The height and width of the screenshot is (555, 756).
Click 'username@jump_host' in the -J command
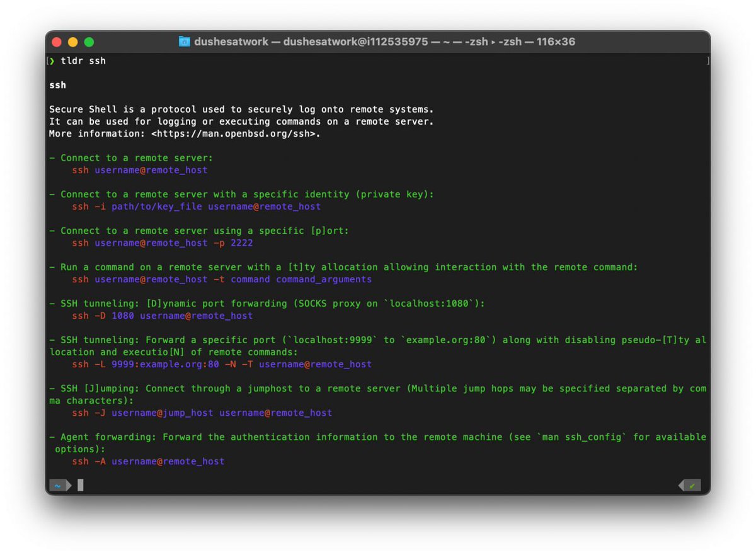[163, 413]
